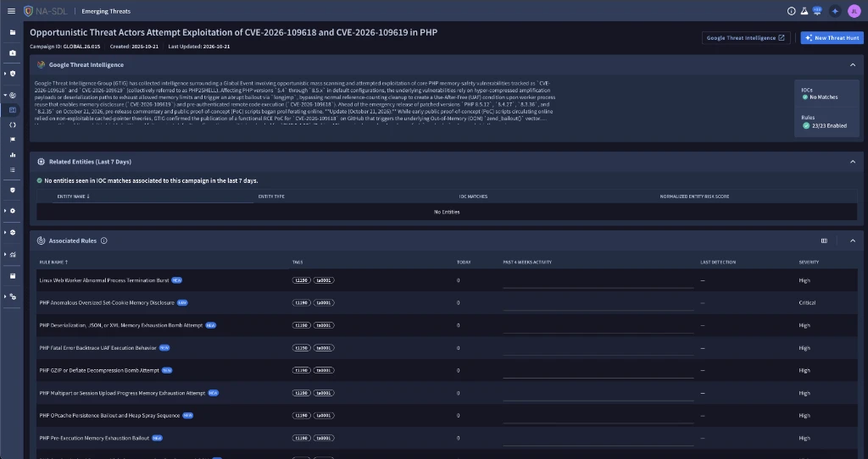Click the Associated Rules info icon

(104, 241)
